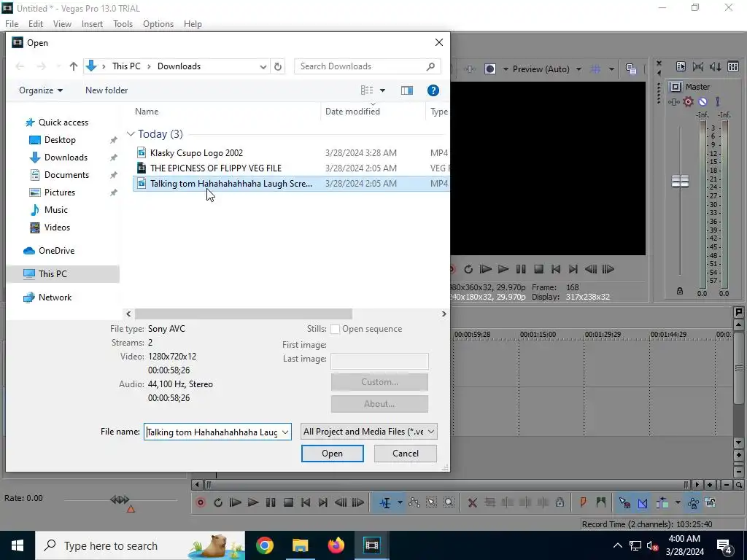
Task: Open the Edit tool dropdown arrow
Action: coord(400,502)
